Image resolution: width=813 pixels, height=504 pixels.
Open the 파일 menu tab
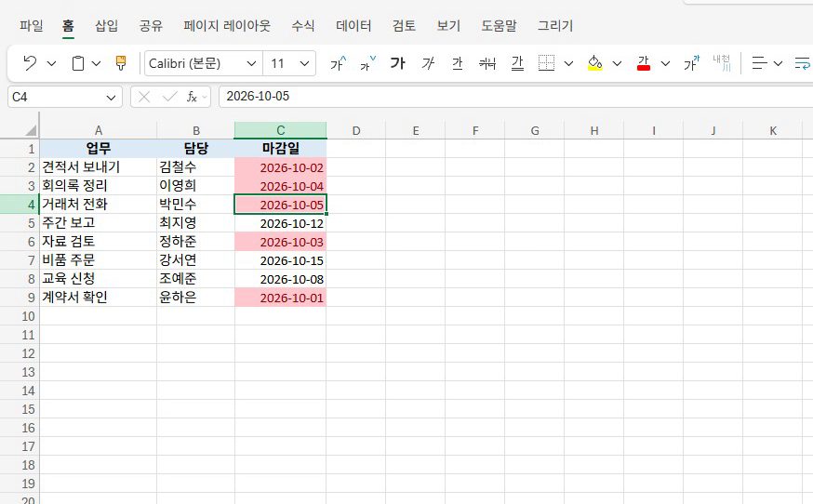tap(31, 25)
